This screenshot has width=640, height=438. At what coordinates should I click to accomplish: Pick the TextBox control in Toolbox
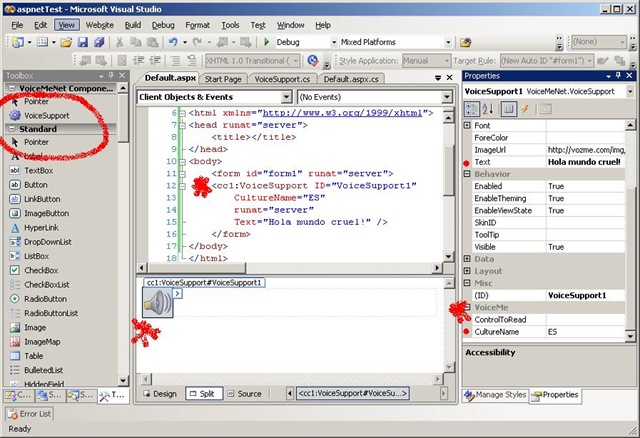pos(38,171)
